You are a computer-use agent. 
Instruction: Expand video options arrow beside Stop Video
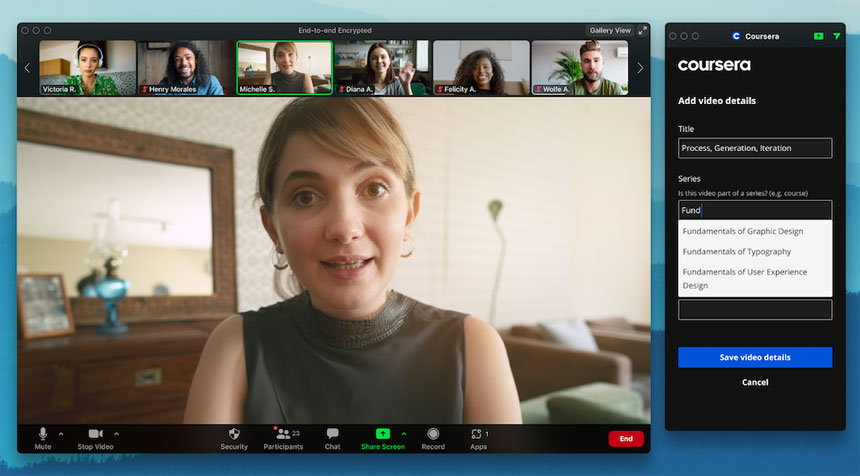pyautogui.click(x=116, y=434)
